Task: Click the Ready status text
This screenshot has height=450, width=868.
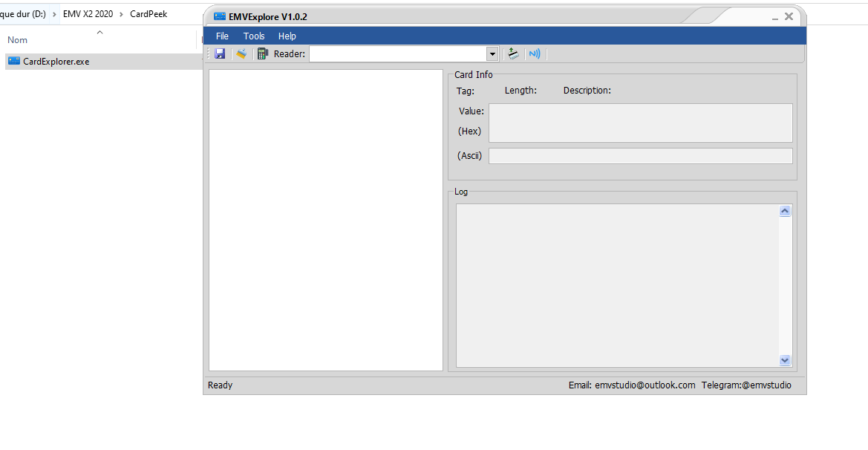Action: (x=220, y=385)
